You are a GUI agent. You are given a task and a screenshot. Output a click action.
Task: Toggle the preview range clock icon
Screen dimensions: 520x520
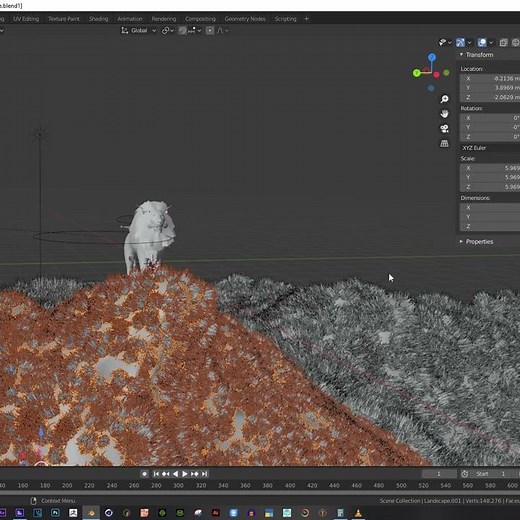coord(464,474)
